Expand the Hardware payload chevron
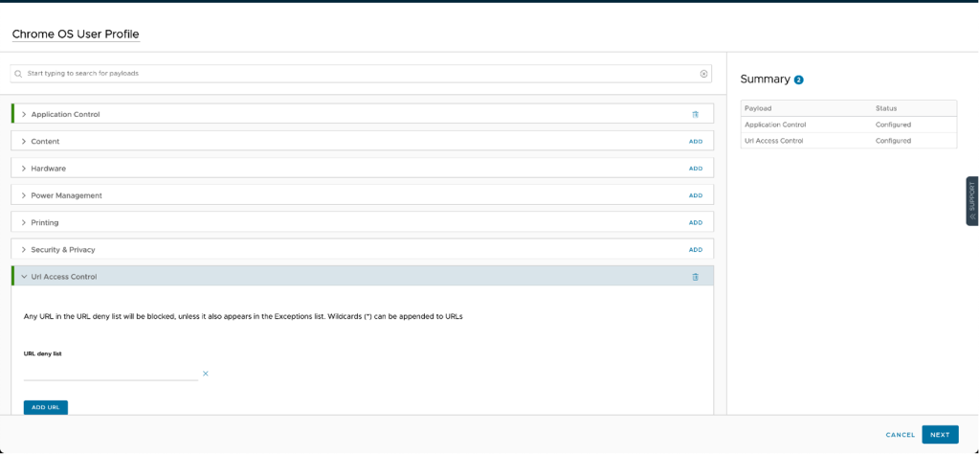Image resolution: width=980 pixels, height=456 pixels. tap(24, 169)
